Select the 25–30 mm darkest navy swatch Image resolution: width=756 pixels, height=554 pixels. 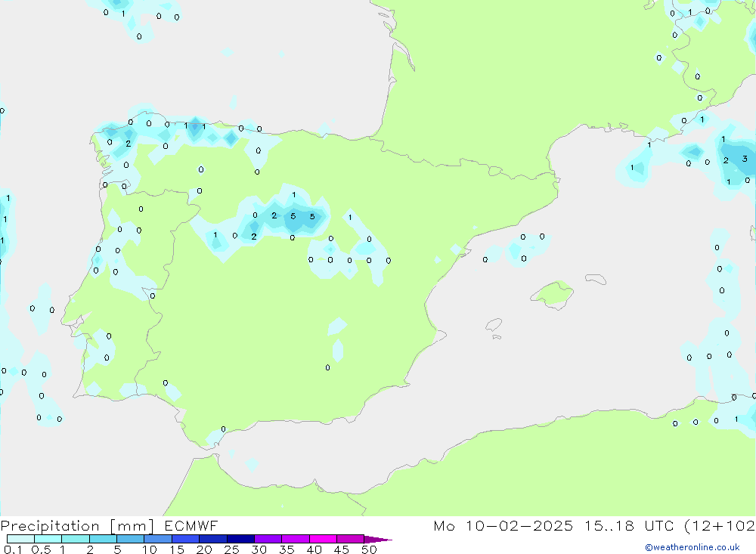coord(240,539)
